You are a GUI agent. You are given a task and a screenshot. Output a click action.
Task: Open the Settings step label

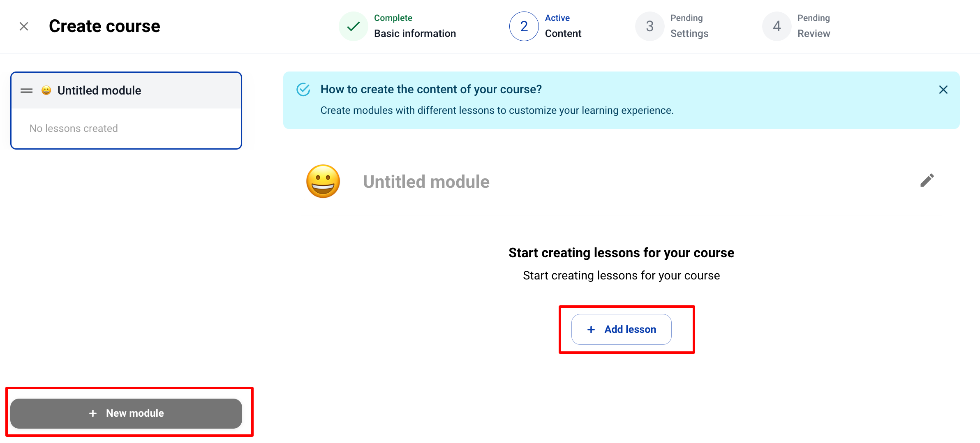point(689,33)
